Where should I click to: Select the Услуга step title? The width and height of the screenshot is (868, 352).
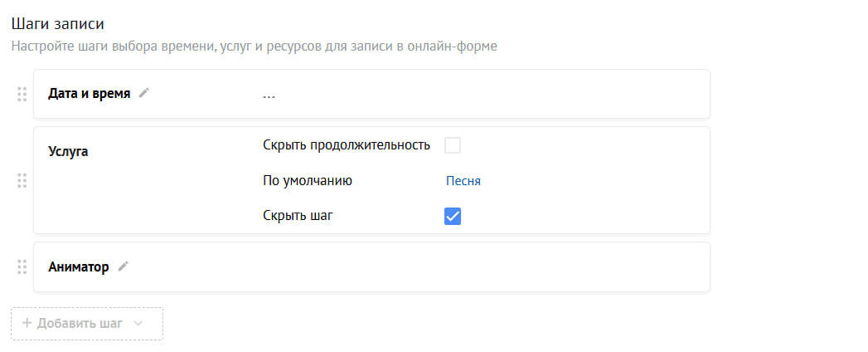click(x=68, y=151)
